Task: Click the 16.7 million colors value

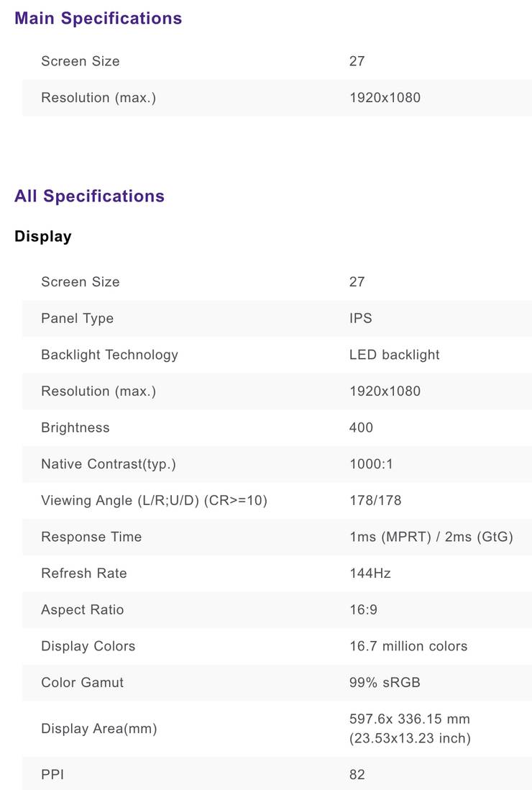Action: [408, 646]
